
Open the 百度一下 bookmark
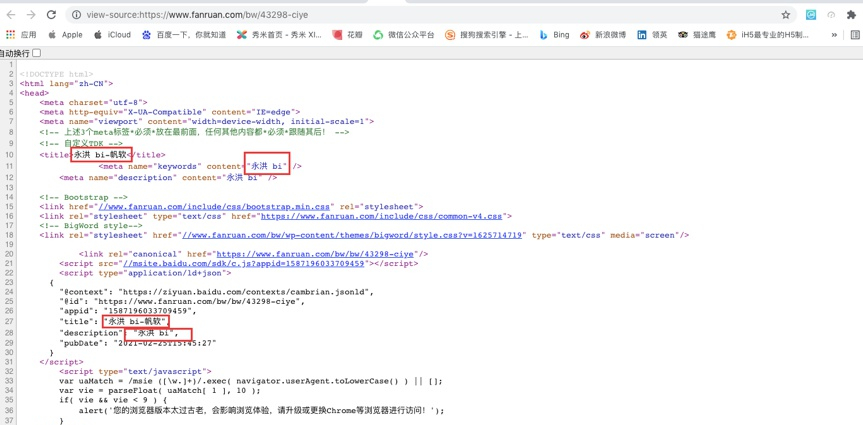pos(184,35)
